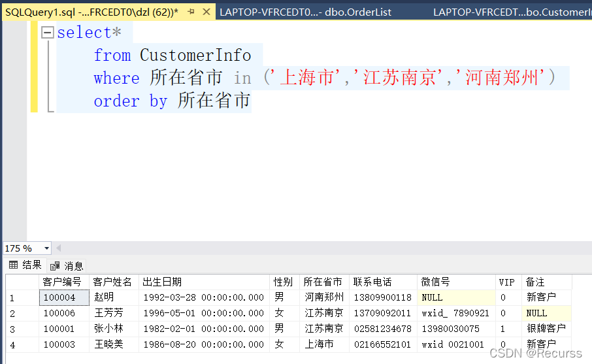Viewport: 592px width, 364px height.
Task: Open the 175 % zoom dropdown
Action: [47, 248]
